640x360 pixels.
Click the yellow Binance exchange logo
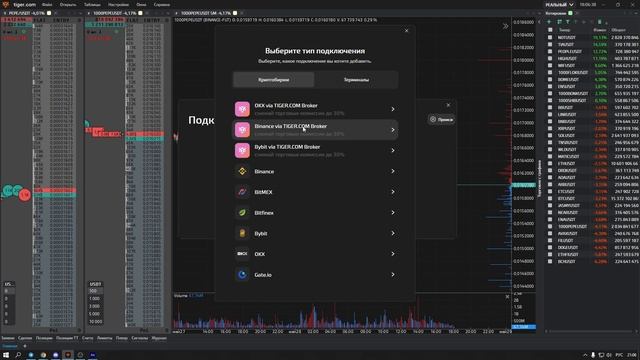tap(242, 171)
